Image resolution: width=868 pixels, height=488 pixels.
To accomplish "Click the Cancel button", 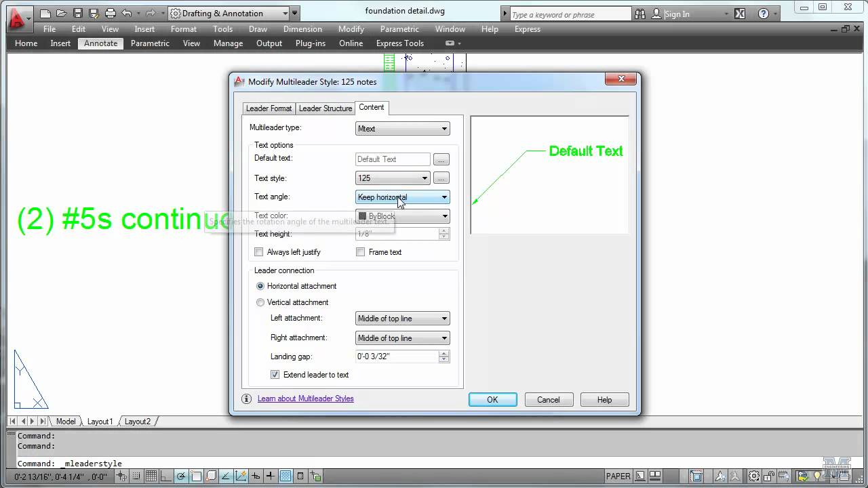I will pos(549,400).
